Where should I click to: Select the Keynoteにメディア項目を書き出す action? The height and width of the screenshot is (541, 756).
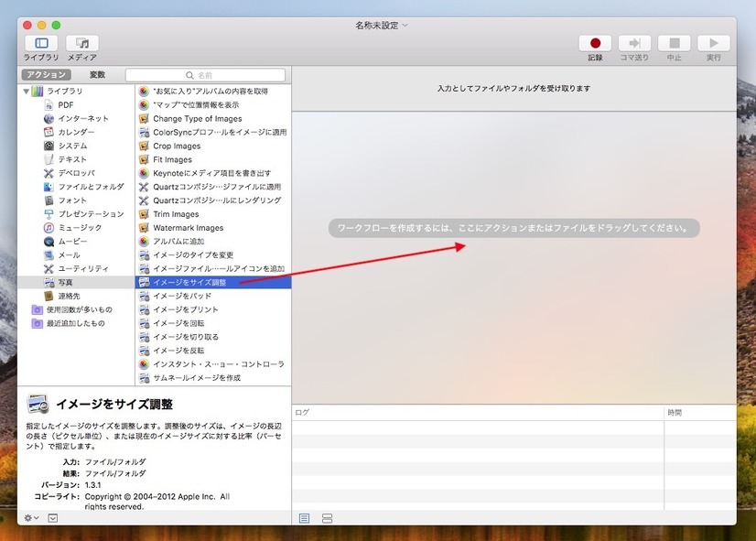pyautogui.click(x=211, y=173)
